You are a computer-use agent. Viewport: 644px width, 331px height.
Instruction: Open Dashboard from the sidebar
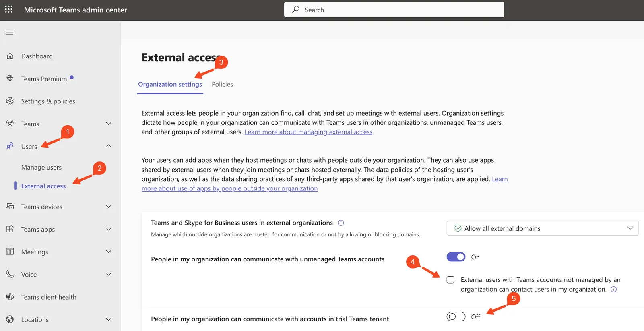tap(37, 56)
